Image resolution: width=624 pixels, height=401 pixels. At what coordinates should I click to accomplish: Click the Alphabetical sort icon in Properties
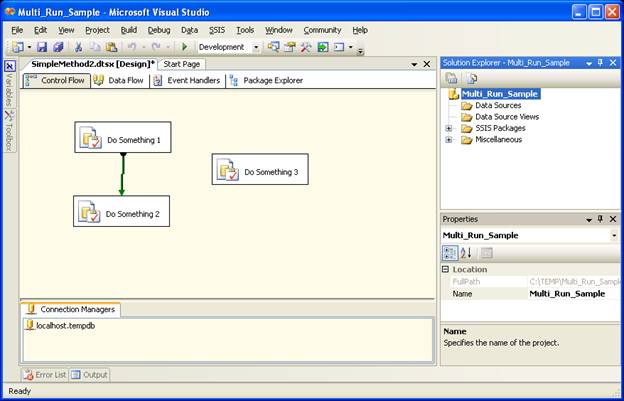[466, 253]
